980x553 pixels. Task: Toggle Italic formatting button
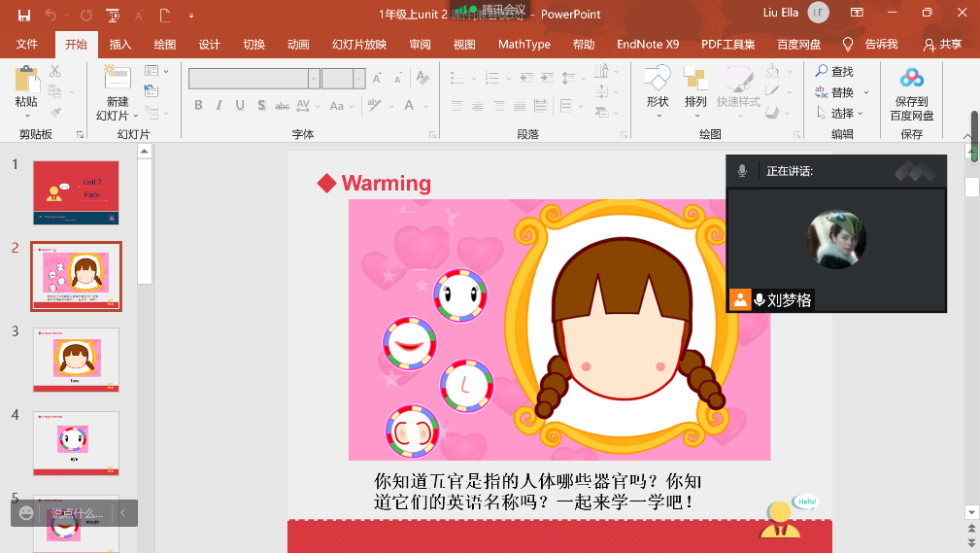pos(220,106)
